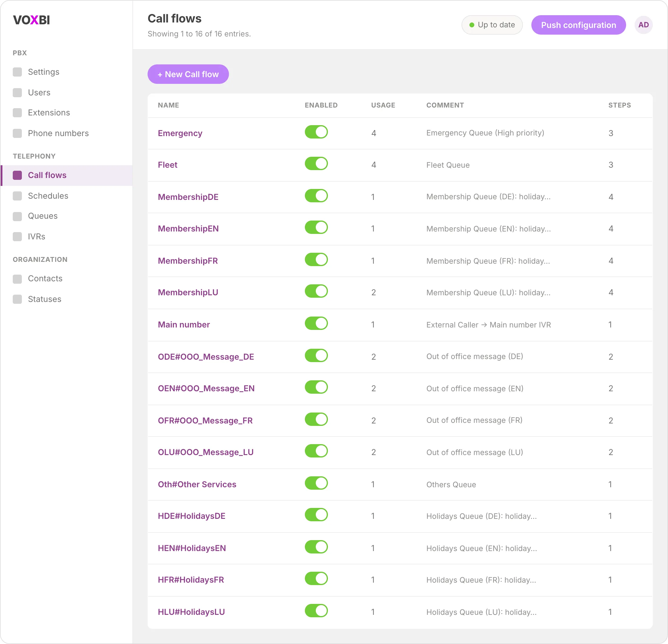
Task: Open Main number call flow
Action: click(x=184, y=324)
